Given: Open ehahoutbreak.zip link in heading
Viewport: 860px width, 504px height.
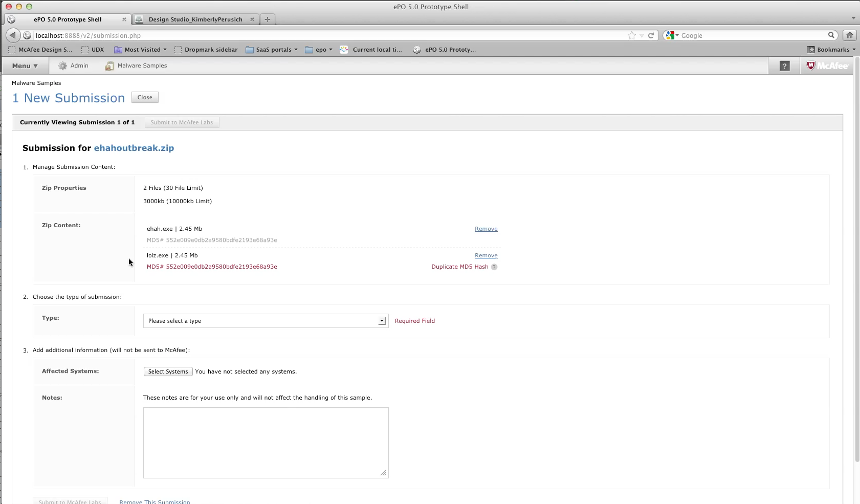Looking at the screenshot, I should [134, 148].
